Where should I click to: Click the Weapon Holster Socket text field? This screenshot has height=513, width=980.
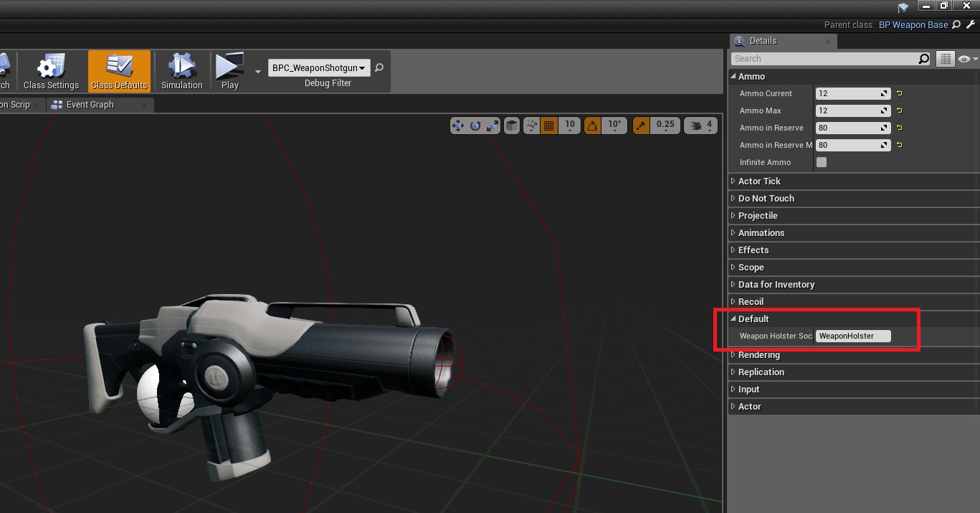[853, 336]
